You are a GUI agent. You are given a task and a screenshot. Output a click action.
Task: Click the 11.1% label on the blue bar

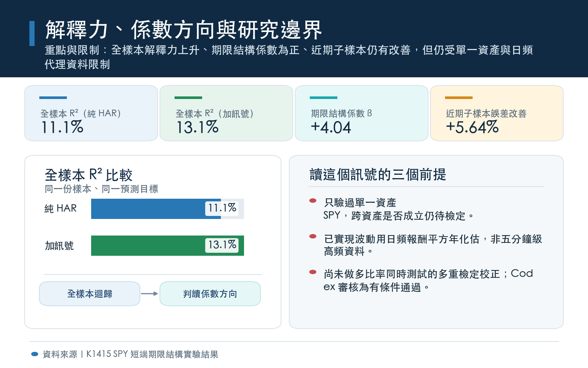click(222, 208)
